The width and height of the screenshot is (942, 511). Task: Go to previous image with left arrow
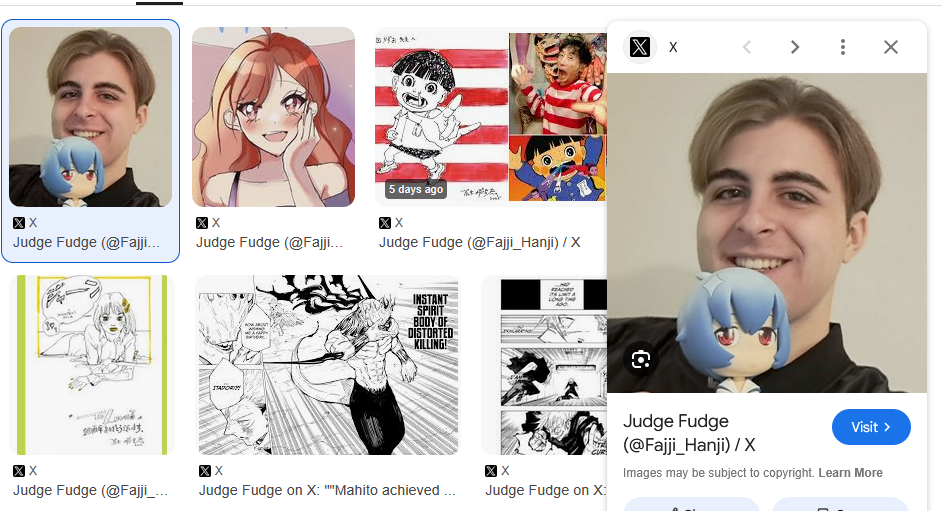[747, 47]
